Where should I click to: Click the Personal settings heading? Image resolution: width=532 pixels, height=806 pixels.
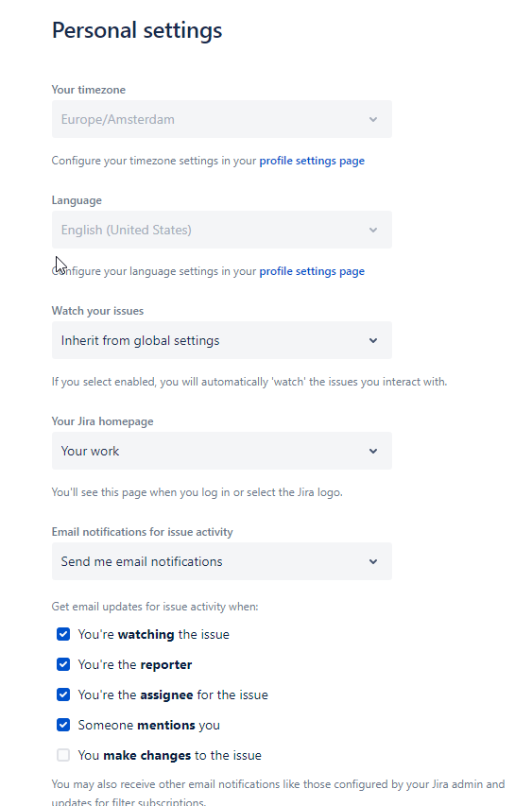(x=137, y=30)
